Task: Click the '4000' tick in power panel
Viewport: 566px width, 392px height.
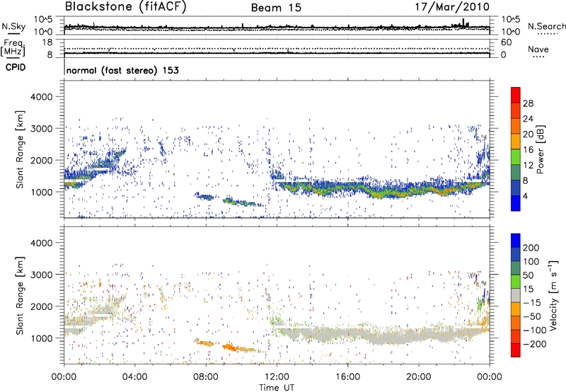Action: (x=41, y=97)
